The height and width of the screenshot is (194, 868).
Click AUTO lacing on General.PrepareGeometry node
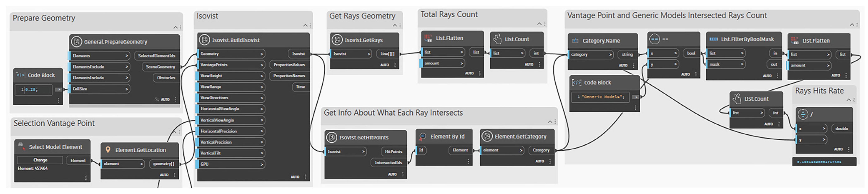[165, 99]
